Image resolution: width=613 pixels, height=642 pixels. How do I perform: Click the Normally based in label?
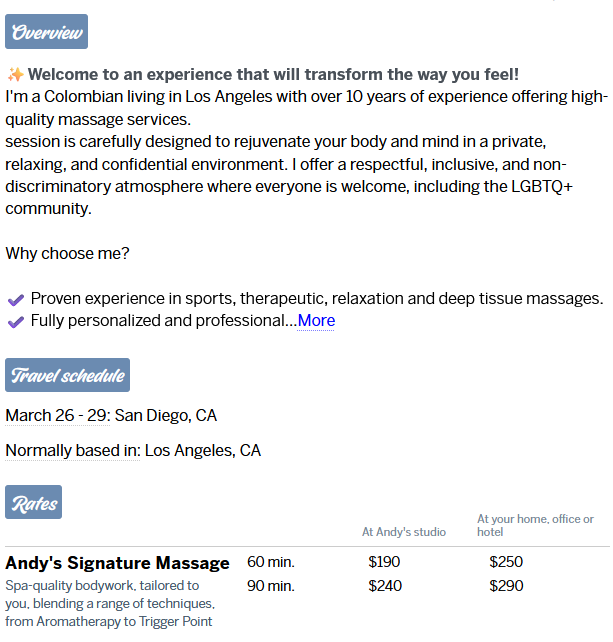[x=72, y=451]
